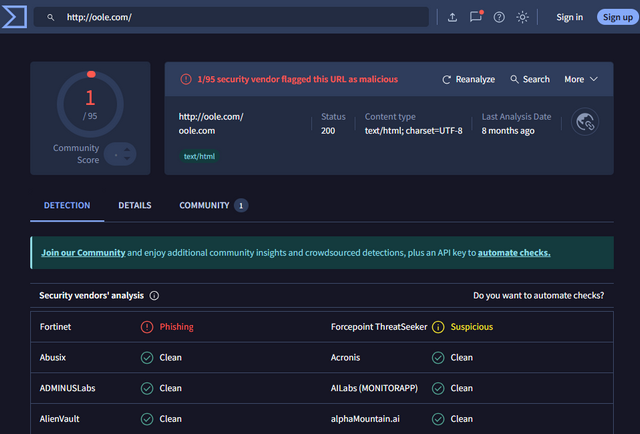This screenshot has height=434, width=640.
Task: Click the globe link icon beside analysis date
Action: (585, 122)
